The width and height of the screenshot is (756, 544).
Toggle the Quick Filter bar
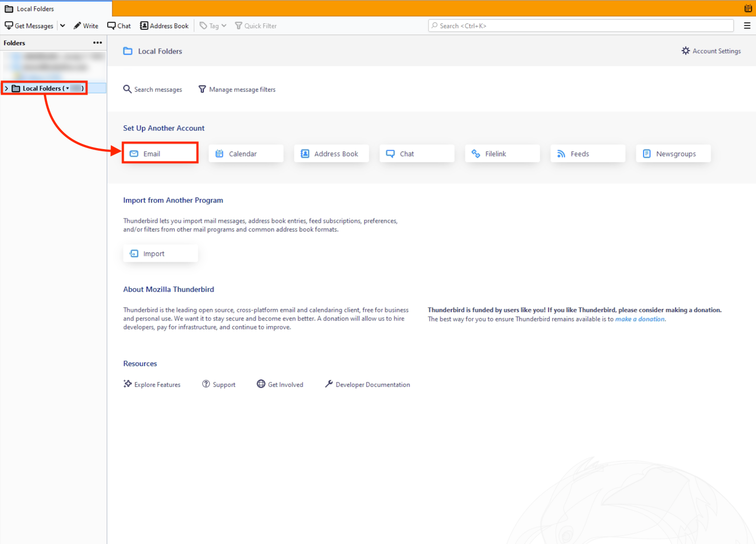pos(256,26)
